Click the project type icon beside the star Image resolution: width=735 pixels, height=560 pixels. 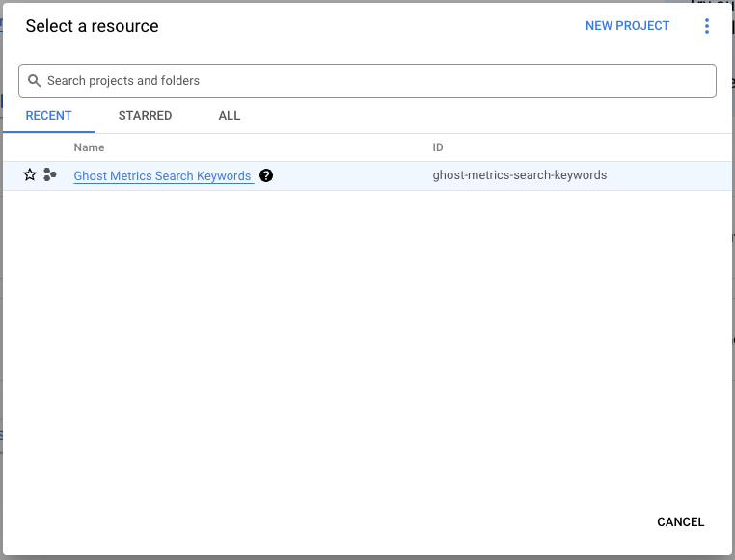pos(50,175)
